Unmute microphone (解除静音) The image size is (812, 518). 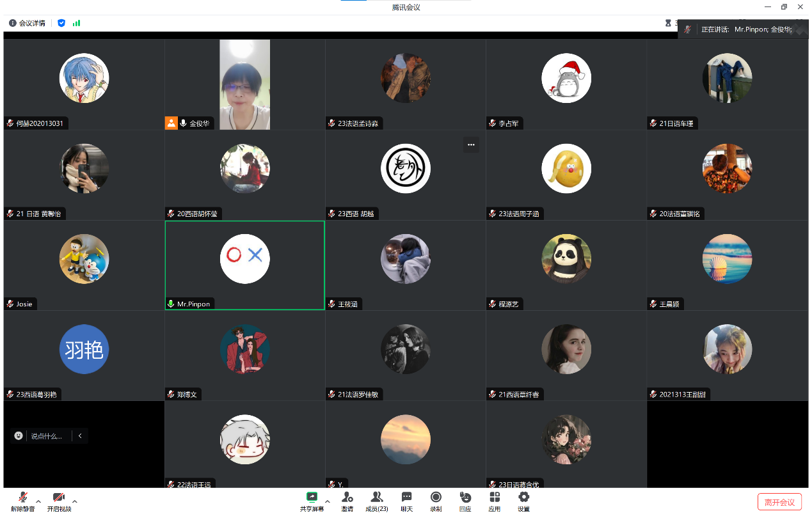[22, 498]
